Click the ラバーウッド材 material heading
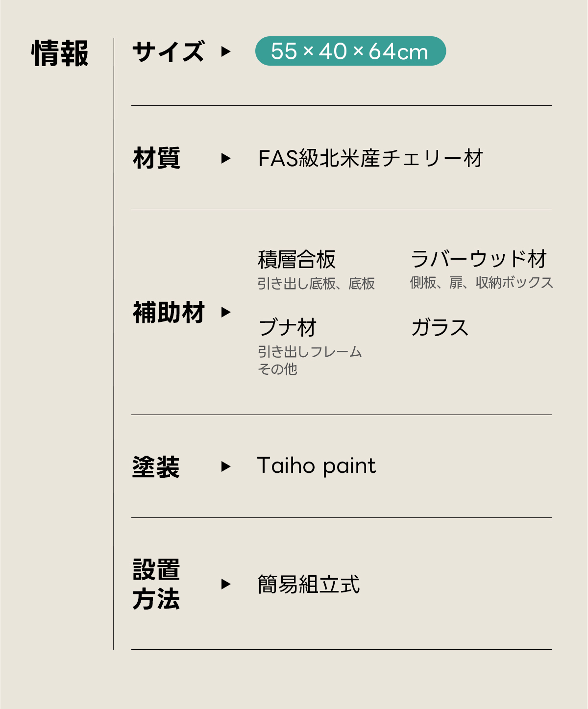 [x=478, y=259]
